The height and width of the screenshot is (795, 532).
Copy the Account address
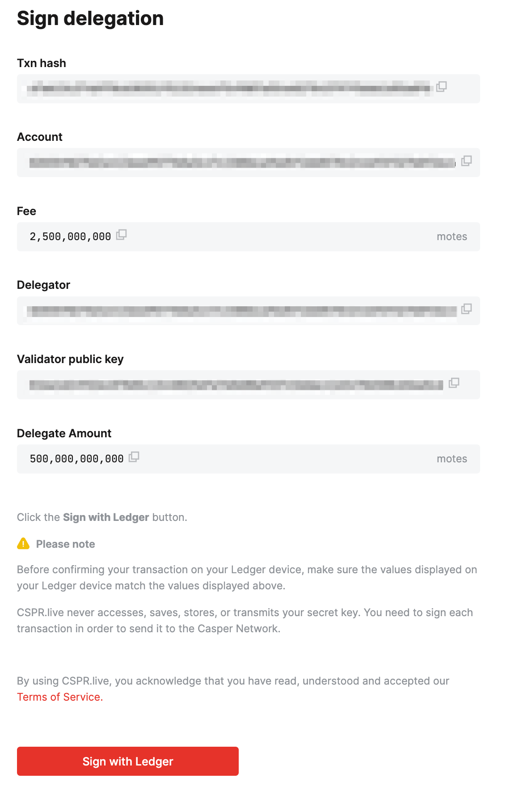[466, 161]
